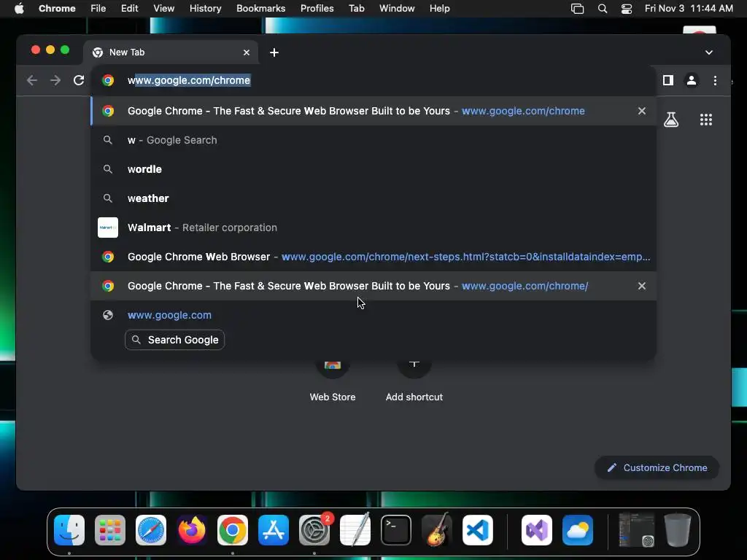The image size is (747, 560).
Task: Select the New Tab tab
Action: (x=171, y=52)
